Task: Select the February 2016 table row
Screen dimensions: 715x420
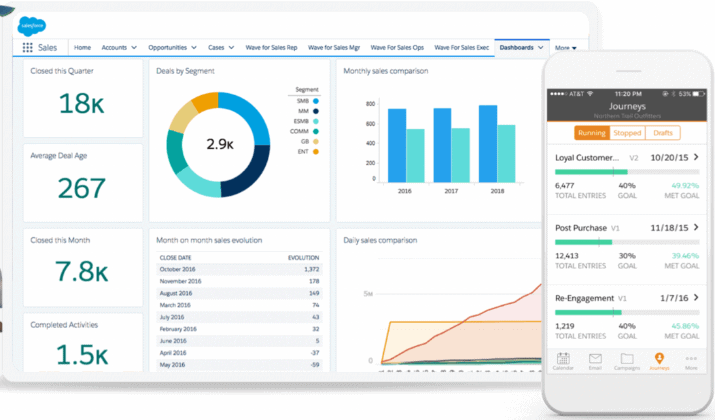Action: click(x=239, y=328)
